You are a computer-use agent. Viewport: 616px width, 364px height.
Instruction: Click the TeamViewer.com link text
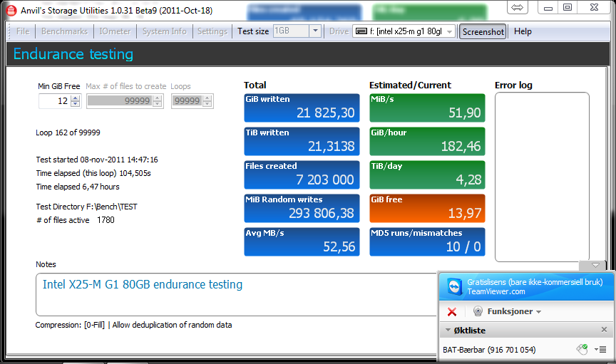496,292
